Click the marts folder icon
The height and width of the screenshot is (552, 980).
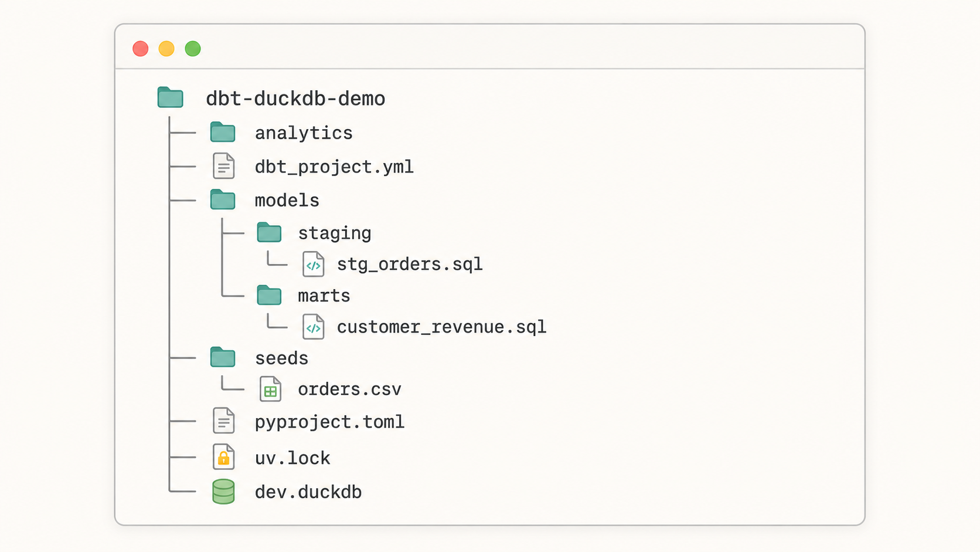(269, 295)
